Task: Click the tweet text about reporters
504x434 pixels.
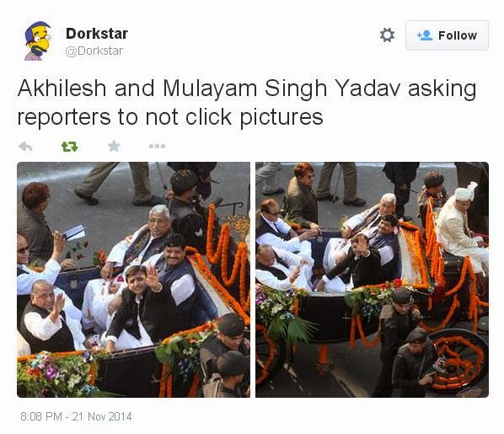Action: 247,103
